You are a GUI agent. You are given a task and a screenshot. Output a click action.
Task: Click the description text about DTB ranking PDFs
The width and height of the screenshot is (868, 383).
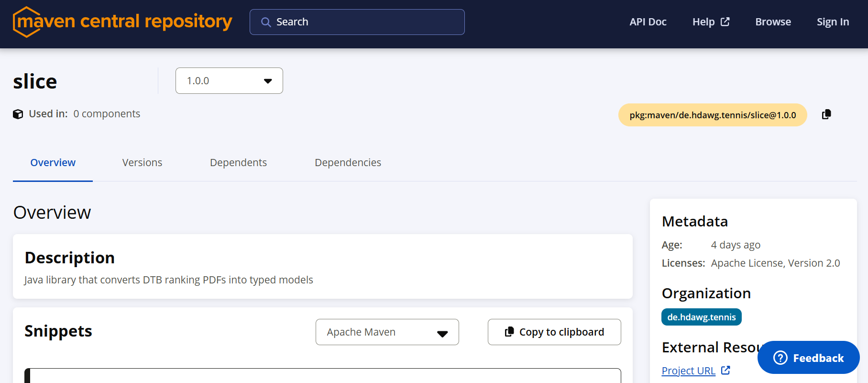click(x=169, y=280)
